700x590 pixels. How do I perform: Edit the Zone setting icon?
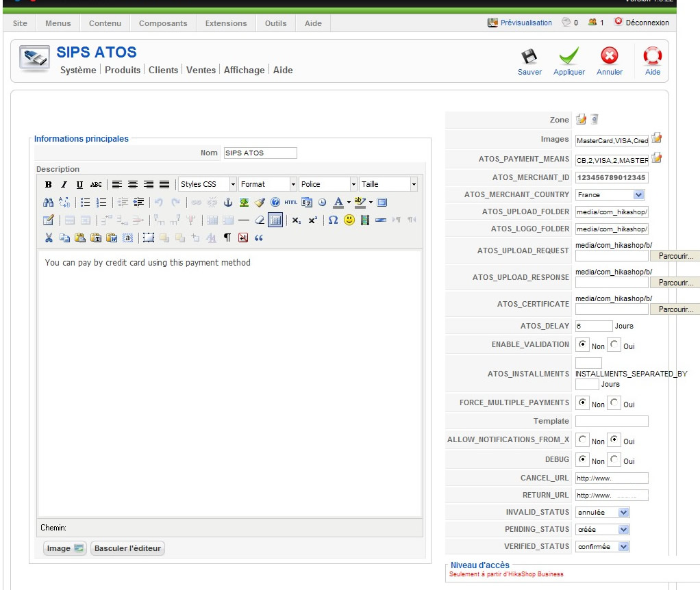click(x=581, y=120)
